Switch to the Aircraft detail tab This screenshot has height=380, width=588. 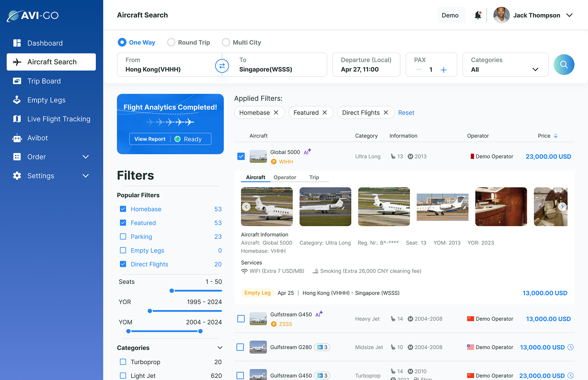pyautogui.click(x=256, y=177)
